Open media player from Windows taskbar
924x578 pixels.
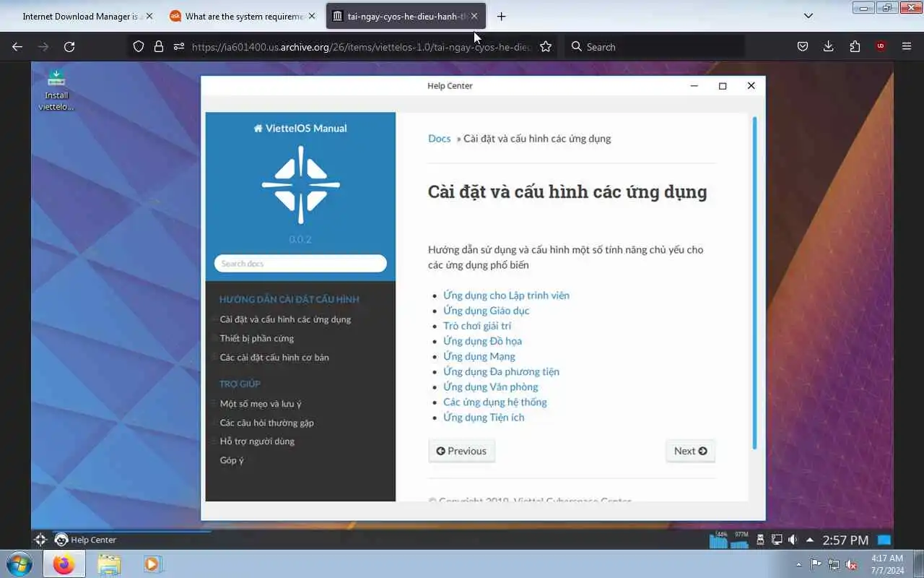click(x=152, y=564)
